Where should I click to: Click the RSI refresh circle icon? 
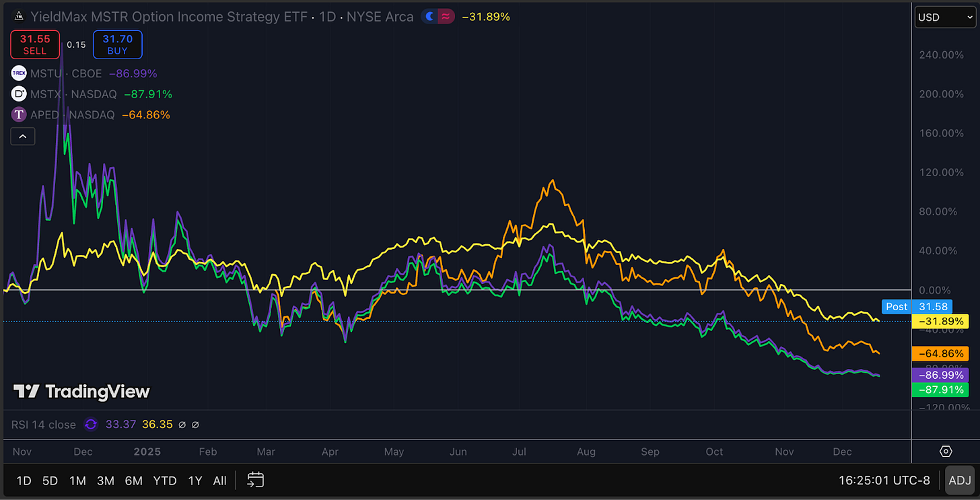tap(90, 425)
